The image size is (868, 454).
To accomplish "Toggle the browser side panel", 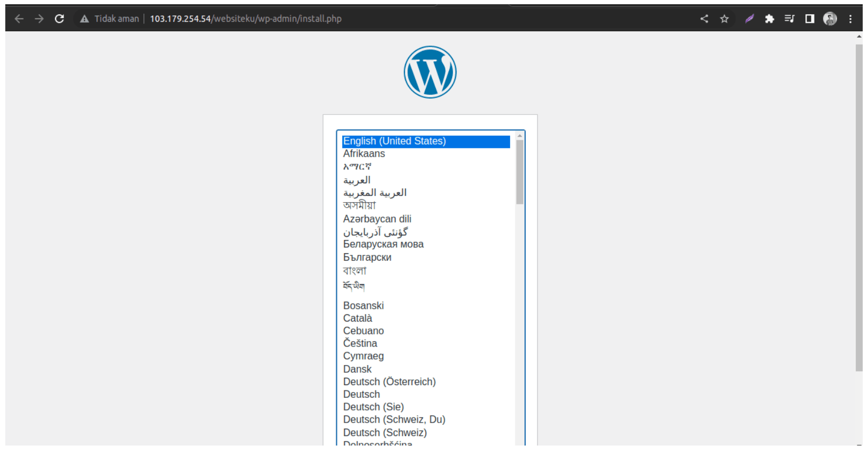I will point(810,19).
